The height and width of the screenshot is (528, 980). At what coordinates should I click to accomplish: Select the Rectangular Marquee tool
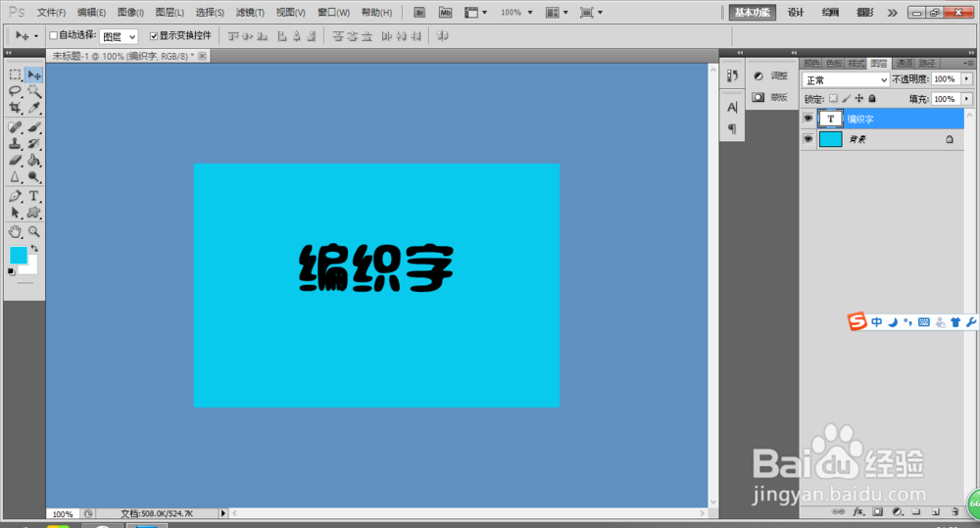(16, 75)
